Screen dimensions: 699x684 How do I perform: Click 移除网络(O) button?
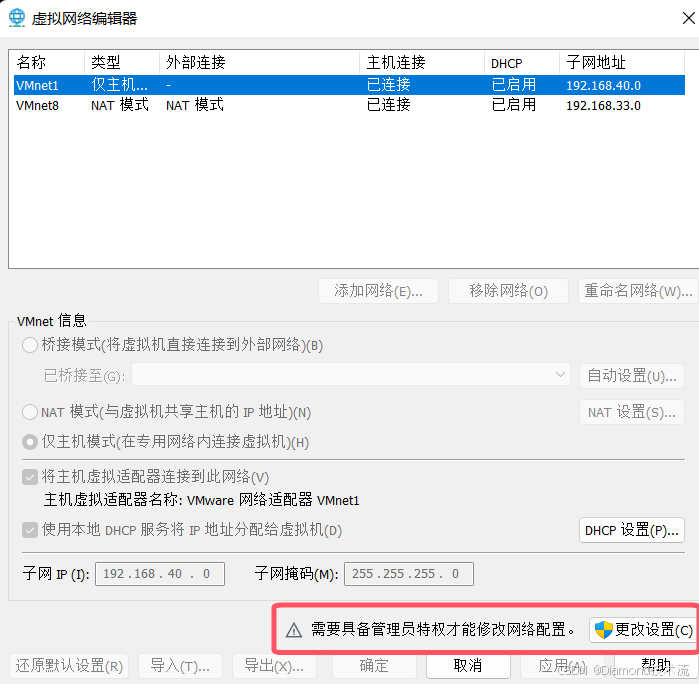(x=508, y=291)
